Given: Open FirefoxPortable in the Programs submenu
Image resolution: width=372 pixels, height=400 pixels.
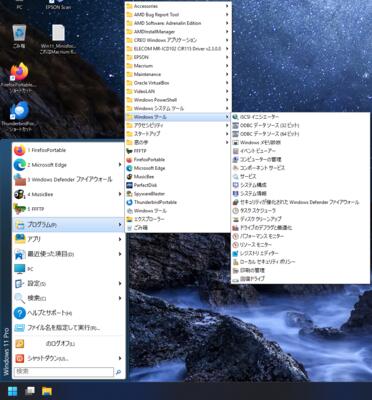Looking at the screenshot, I should 178,160.
